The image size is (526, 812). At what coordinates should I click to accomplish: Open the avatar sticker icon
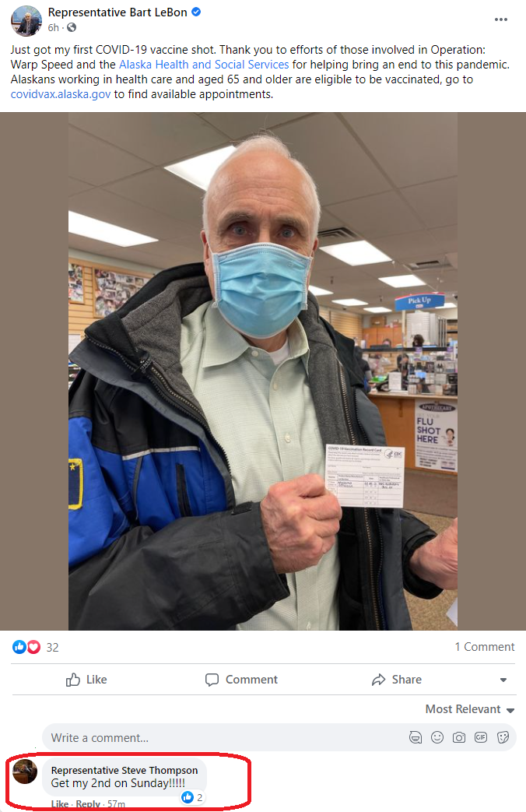pos(416,737)
